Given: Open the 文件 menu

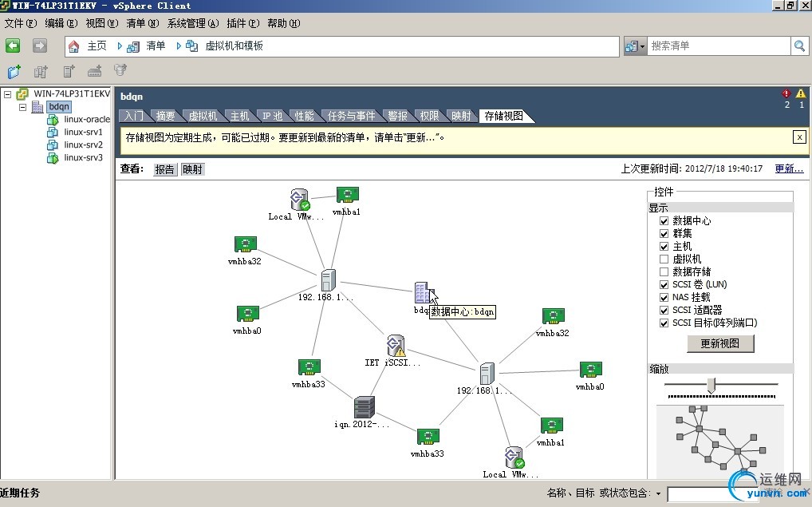Looking at the screenshot, I should [20, 23].
